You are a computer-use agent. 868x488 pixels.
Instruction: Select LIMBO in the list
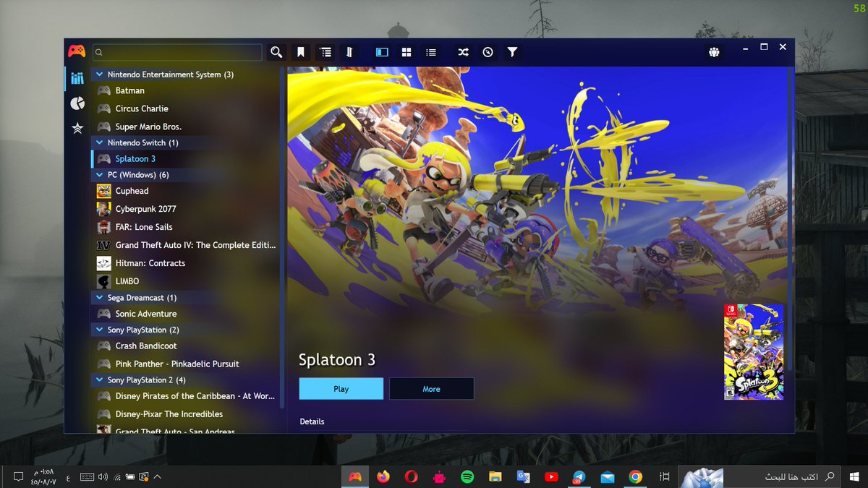pos(186,281)
